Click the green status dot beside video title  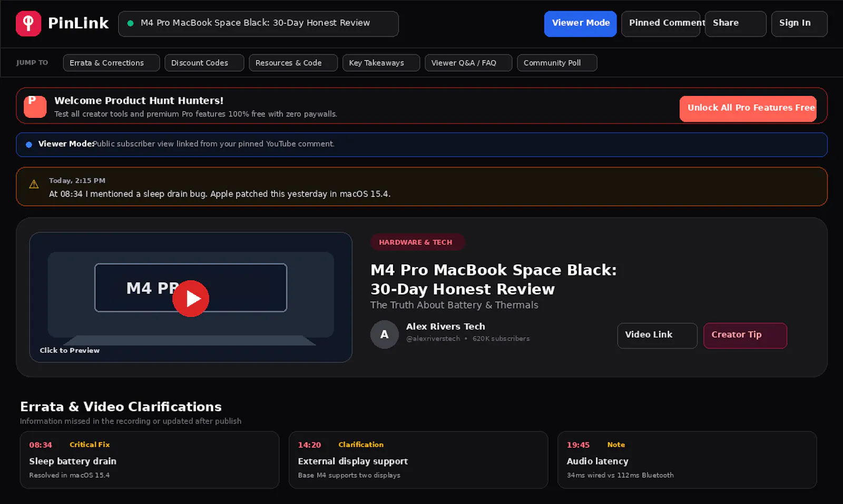coord(130,23)
